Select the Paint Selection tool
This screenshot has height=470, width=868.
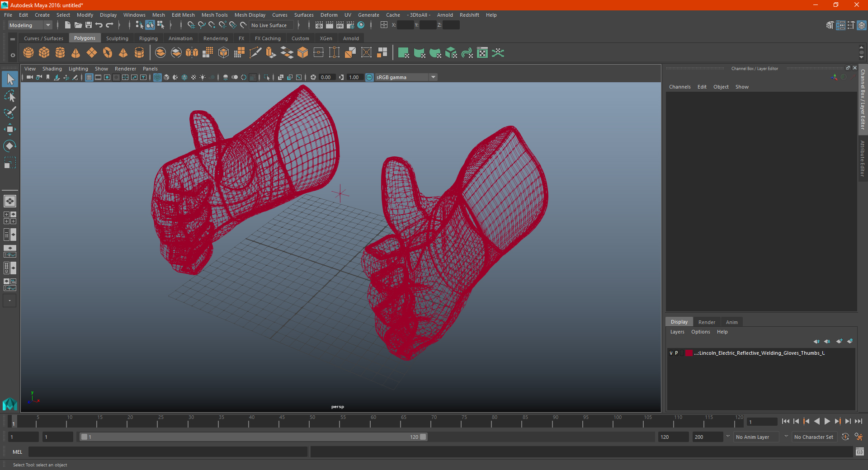coord(9,113)
